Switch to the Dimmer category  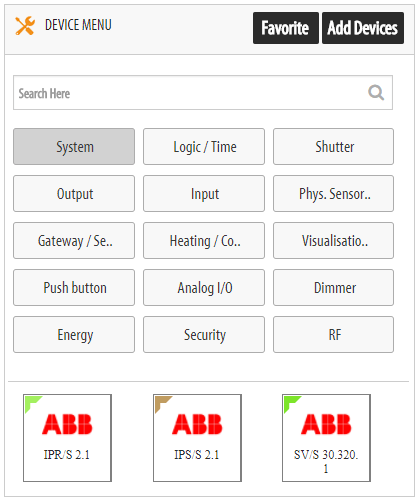(333, 288)
